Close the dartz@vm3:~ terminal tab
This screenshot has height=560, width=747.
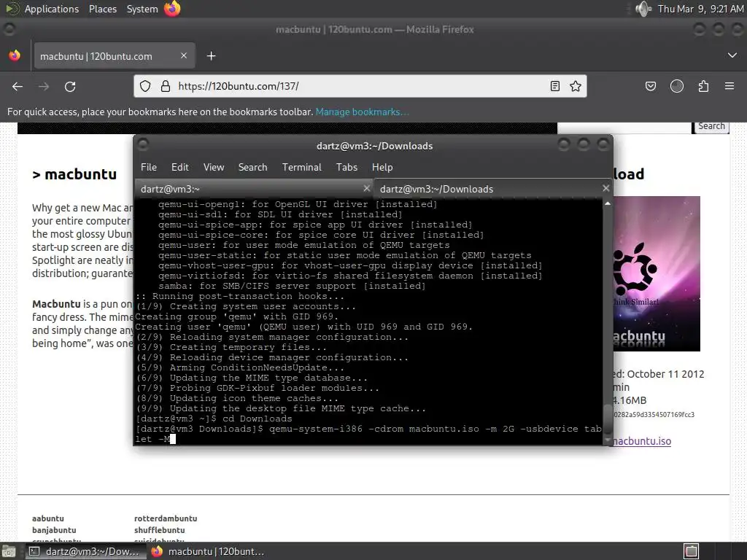[366, 188]
